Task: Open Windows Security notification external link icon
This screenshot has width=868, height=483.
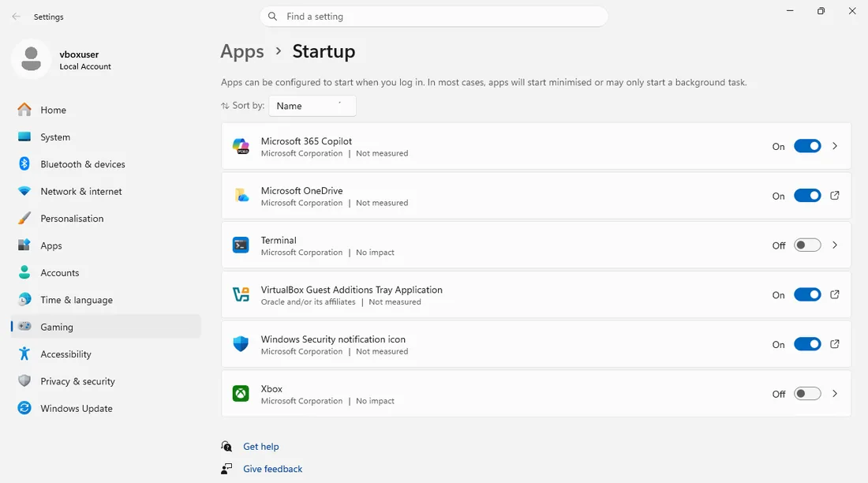Action: point(835,344)
